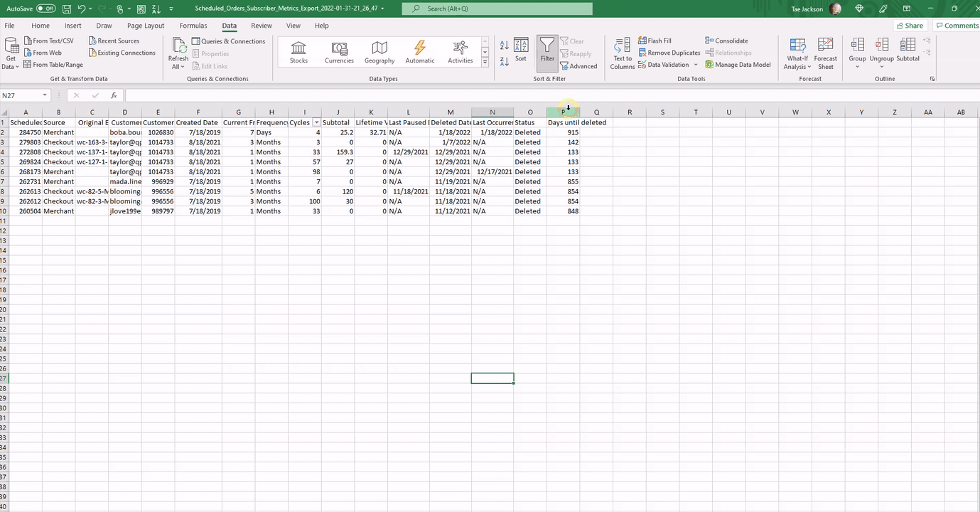Open the Comments pane

[957, 26]
